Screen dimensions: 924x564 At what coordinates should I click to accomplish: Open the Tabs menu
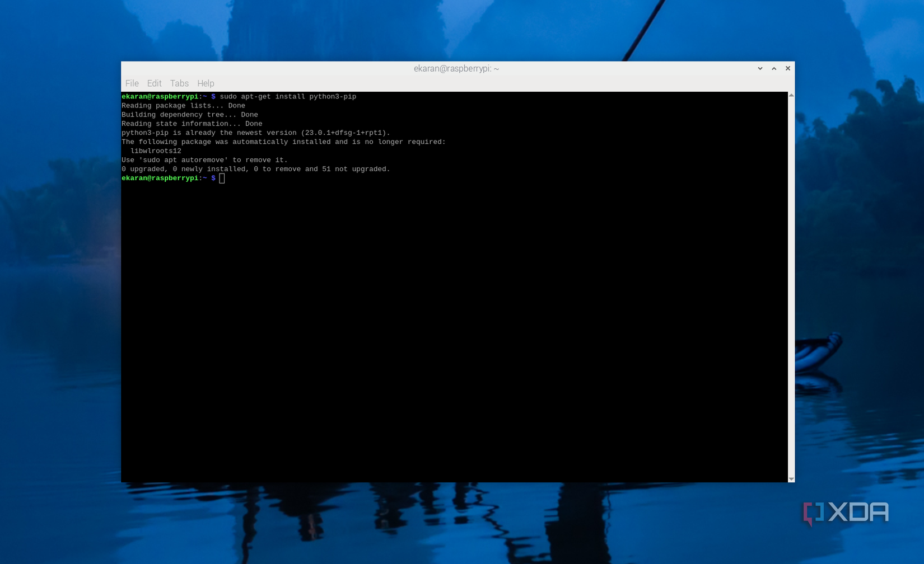click(179, 83)
